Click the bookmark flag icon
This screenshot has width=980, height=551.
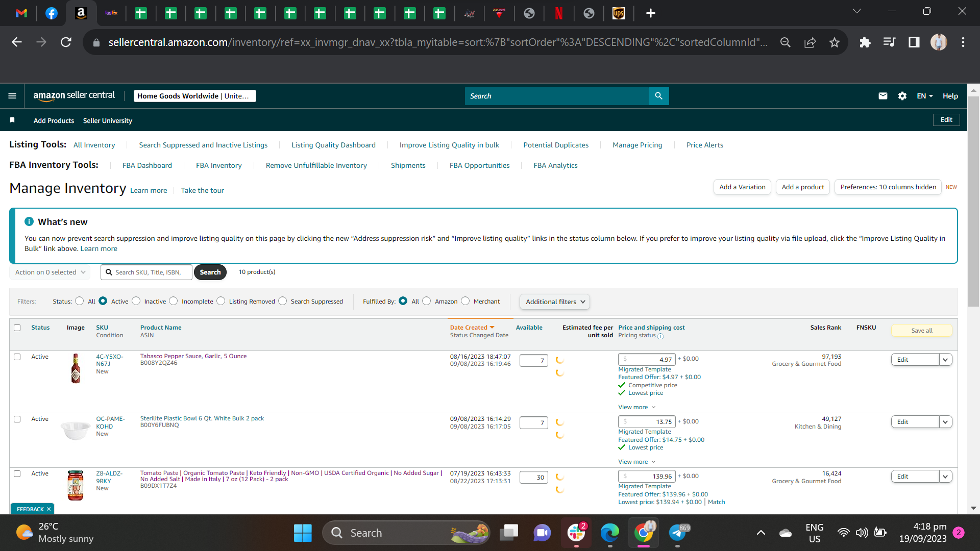point(12,120)
